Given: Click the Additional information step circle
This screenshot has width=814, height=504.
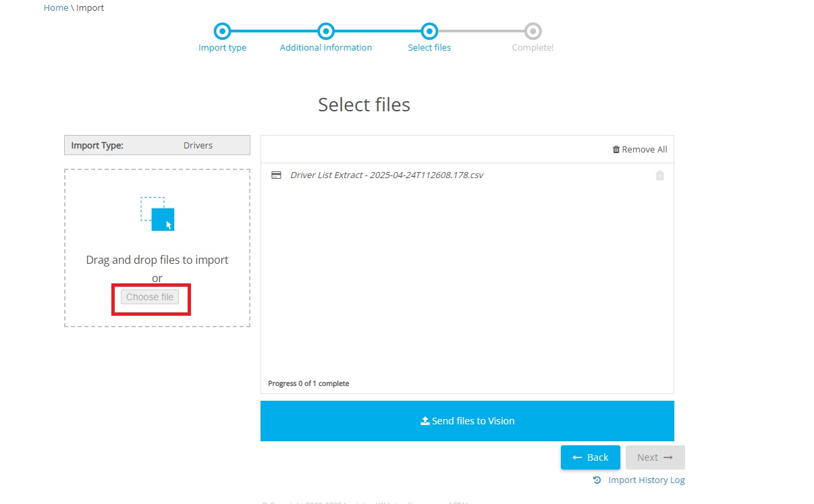Looking at the screenshot, I should pos(326,31).
